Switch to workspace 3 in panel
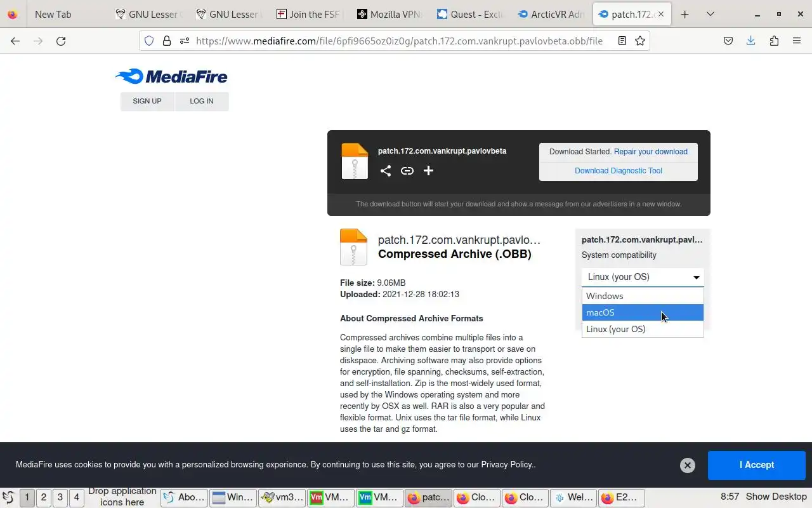The width and height of the screenshot is (812, 508). [x=60, y=497]
